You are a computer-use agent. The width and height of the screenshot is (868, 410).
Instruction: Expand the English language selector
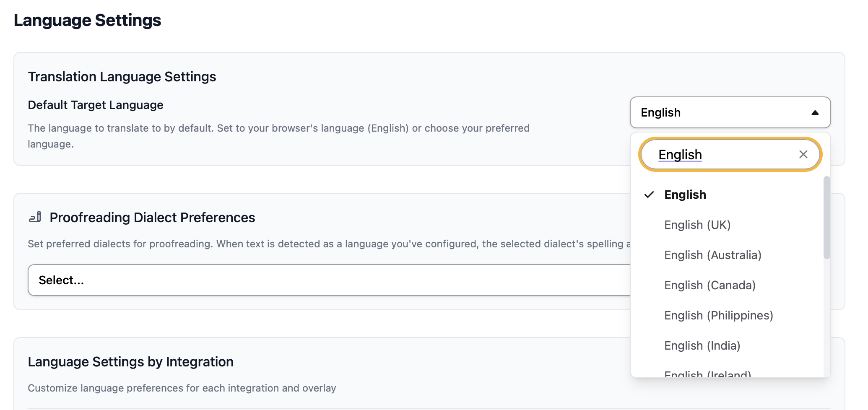pos(730,112)
